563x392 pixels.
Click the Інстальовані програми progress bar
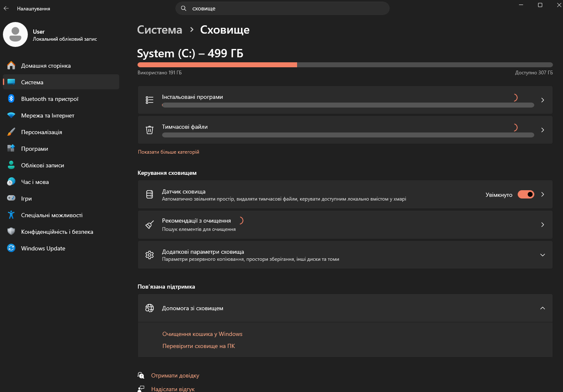click(348, 105)
